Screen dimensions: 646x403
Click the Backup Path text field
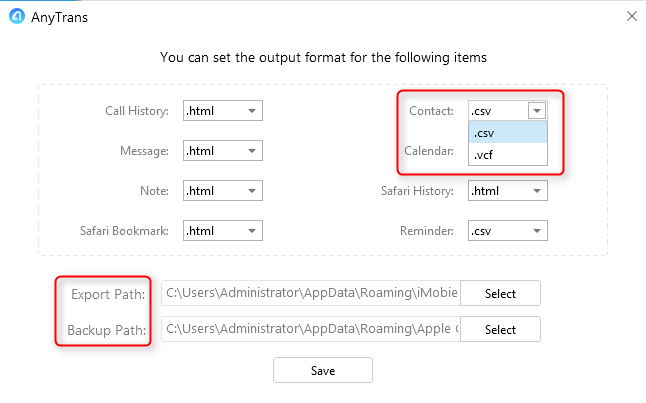(311, 329)
